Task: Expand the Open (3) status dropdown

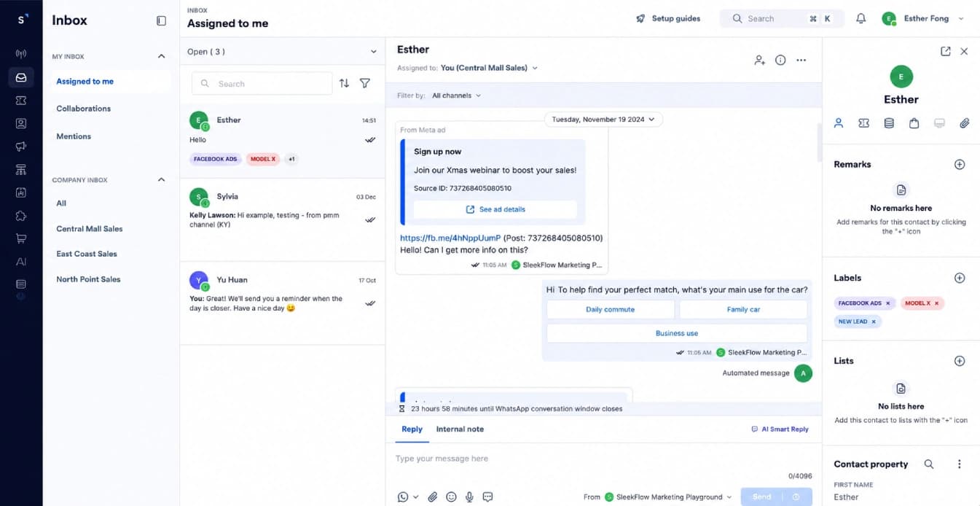Action: (x=282, y=52)
